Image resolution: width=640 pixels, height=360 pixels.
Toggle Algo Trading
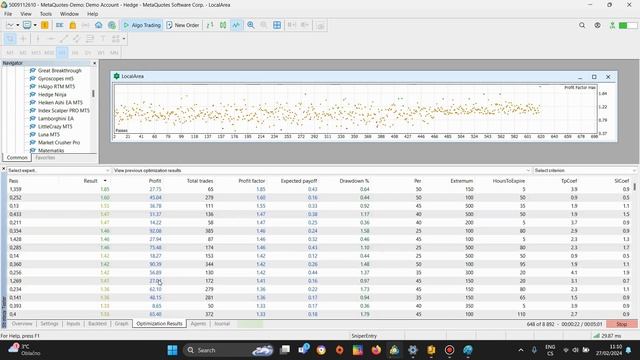142,25
